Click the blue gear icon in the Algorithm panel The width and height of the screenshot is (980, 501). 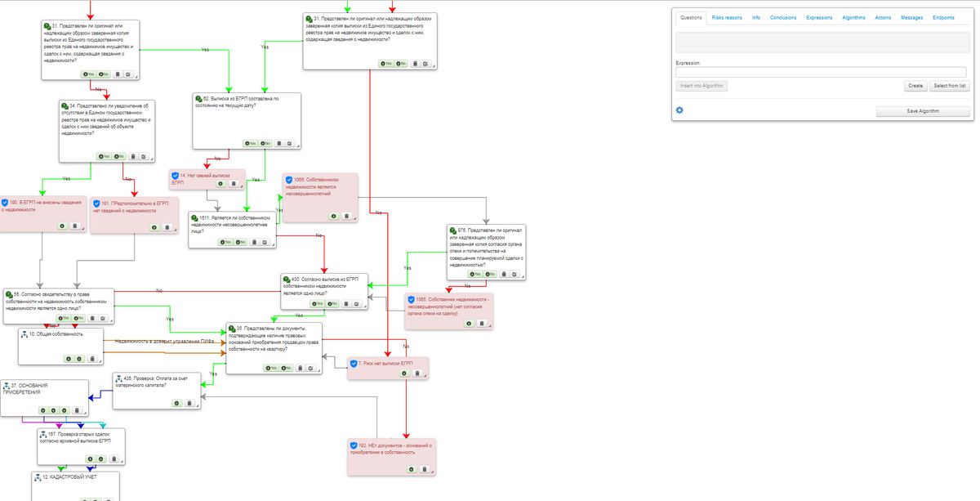[679, 110]
